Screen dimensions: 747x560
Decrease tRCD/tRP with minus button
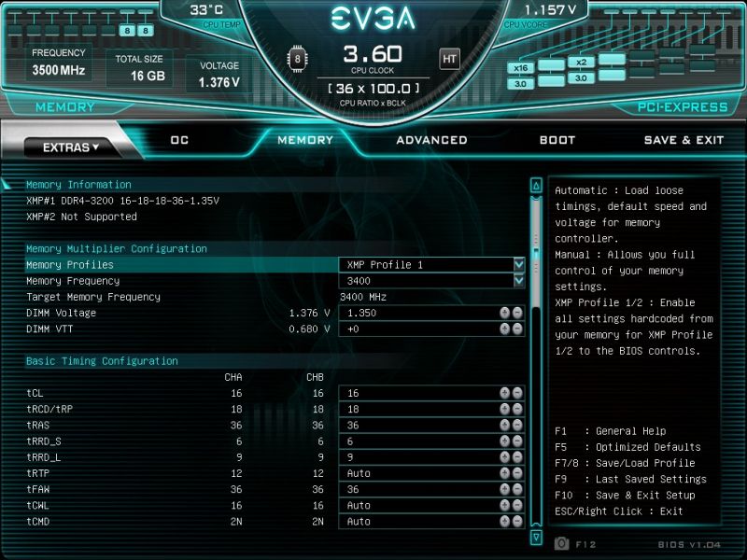click(517, 409)
